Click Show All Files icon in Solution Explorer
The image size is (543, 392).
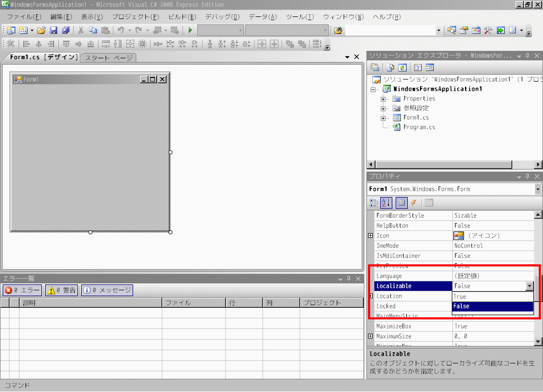point(390,67)
